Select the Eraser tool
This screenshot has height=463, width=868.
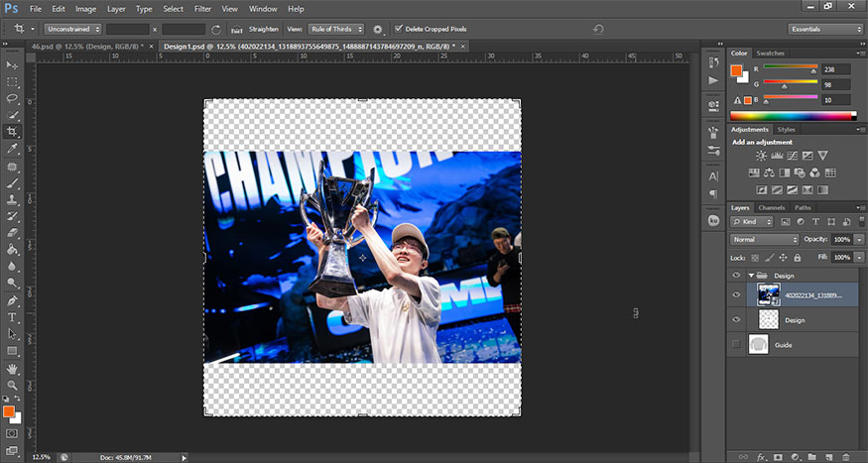pos(12,233)
